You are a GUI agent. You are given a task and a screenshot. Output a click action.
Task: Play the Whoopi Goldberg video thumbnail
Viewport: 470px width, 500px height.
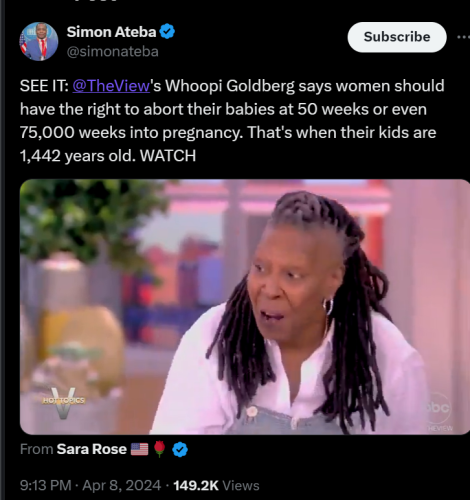(245, 307)
